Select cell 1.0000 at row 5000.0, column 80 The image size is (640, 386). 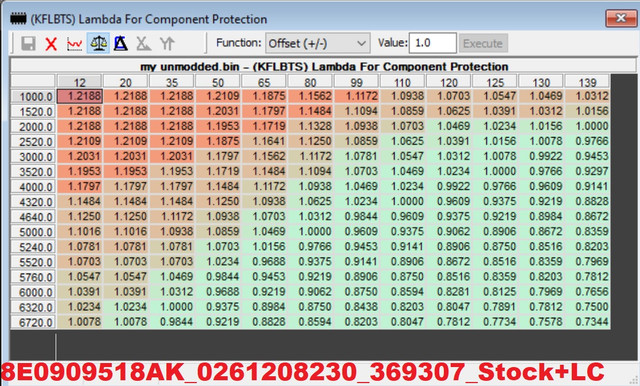[310, 232]
